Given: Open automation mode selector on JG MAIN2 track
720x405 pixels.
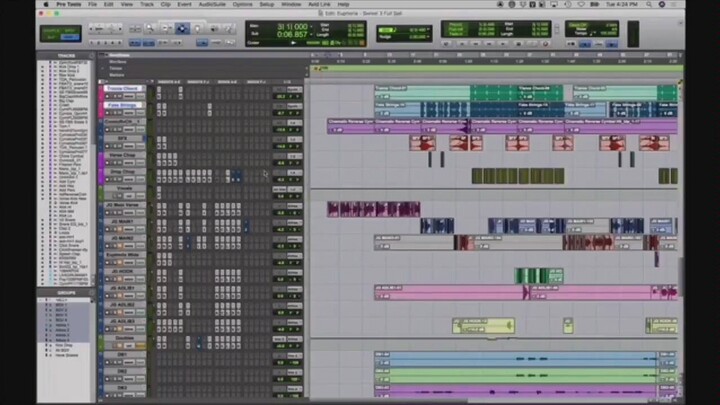Looking at the screenshot, I should pyautogui.click(x=141, y=246).
